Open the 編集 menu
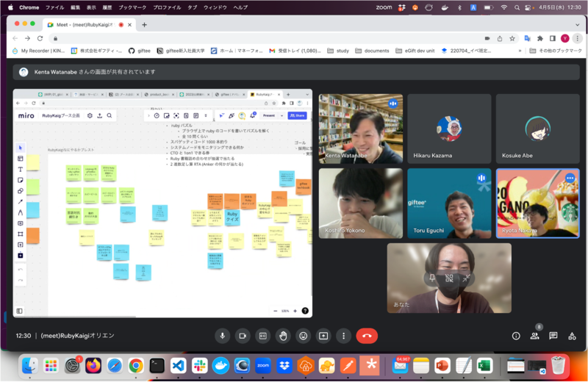Screen dimensions: 588x382 (76, 7)
